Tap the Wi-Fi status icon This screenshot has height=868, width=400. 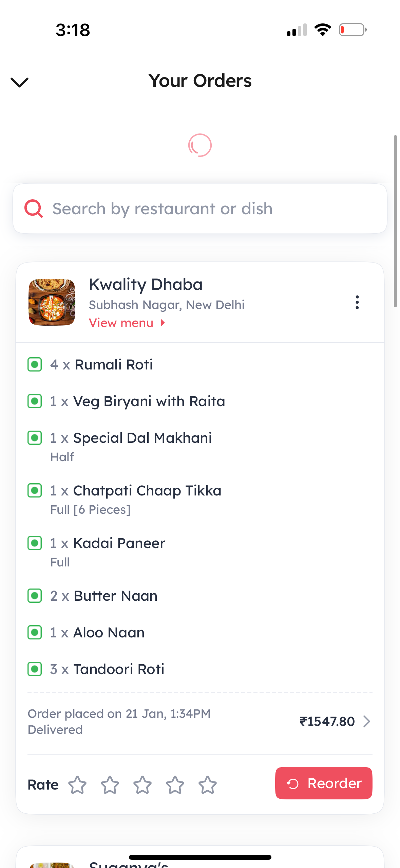pyautogui.click(x=323, y=30)
